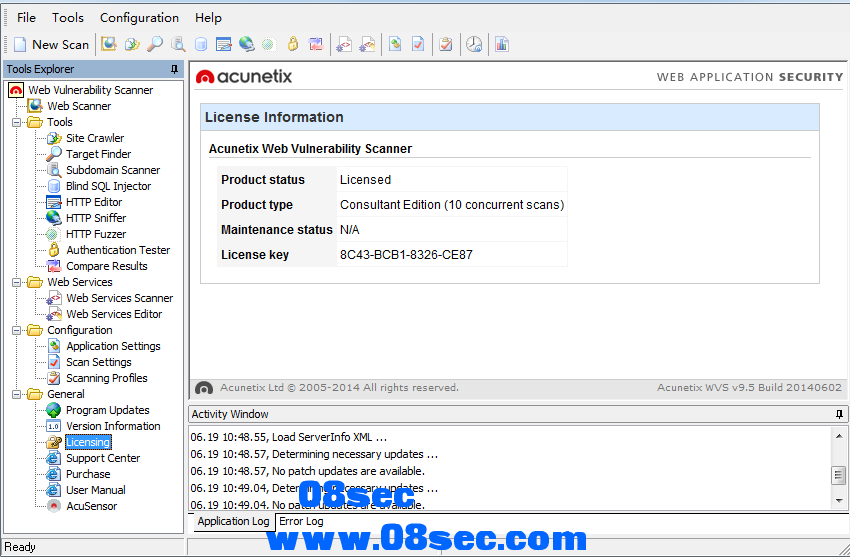Click the 'Consultant Edition (10 concurrent scans)' value
The height and width of the screenshot is (557, 850).
click(x=452, y=205)
